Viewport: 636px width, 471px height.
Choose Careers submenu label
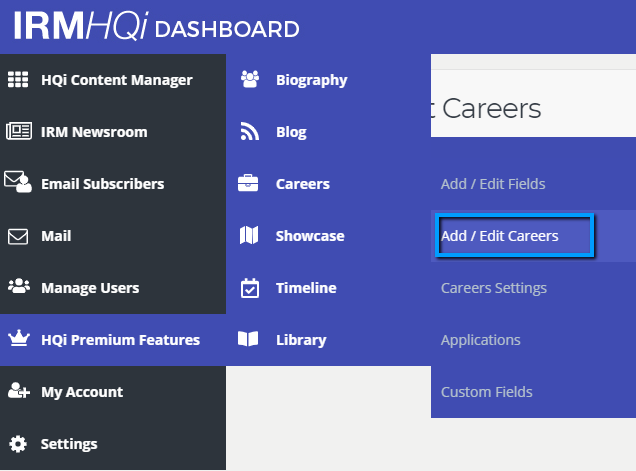[x=303, y=184]
